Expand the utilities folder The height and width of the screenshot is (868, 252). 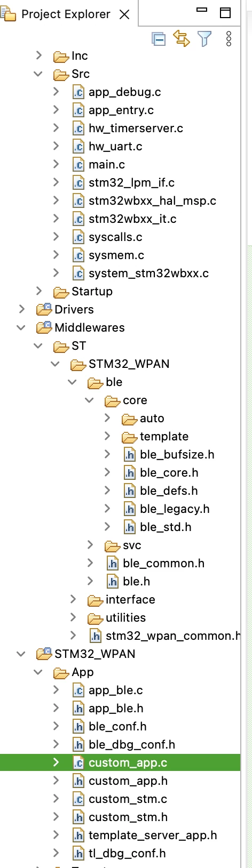[73, 617]
